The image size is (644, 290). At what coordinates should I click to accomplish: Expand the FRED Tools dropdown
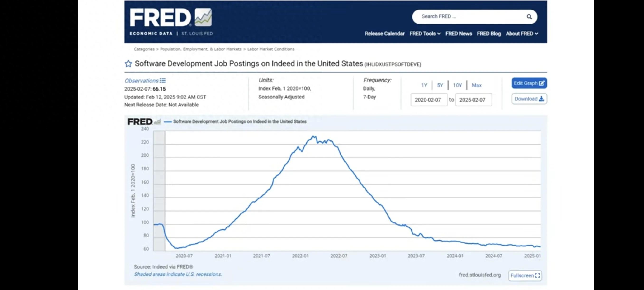[425, 34]
